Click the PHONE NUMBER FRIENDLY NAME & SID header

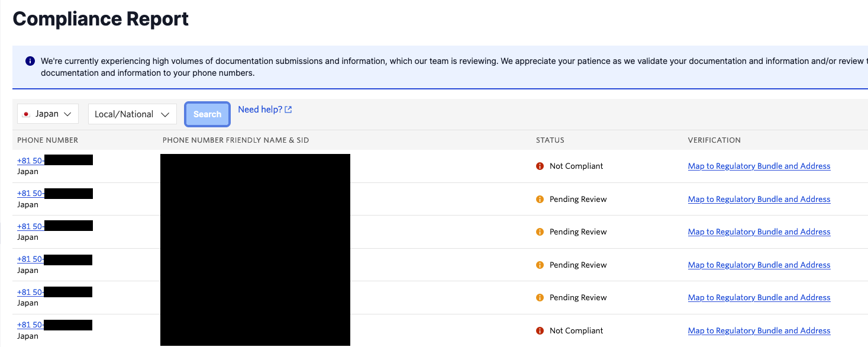[x=235, y=140]
